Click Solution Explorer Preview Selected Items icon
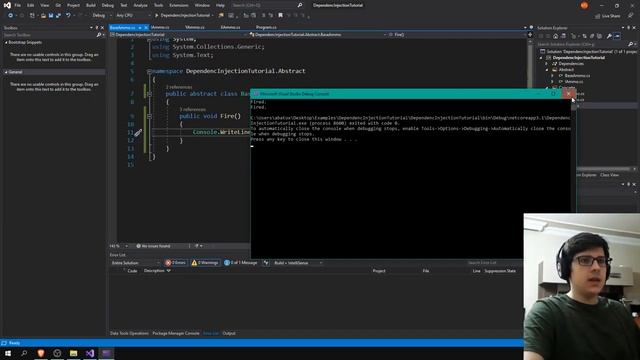 point(617,36)
